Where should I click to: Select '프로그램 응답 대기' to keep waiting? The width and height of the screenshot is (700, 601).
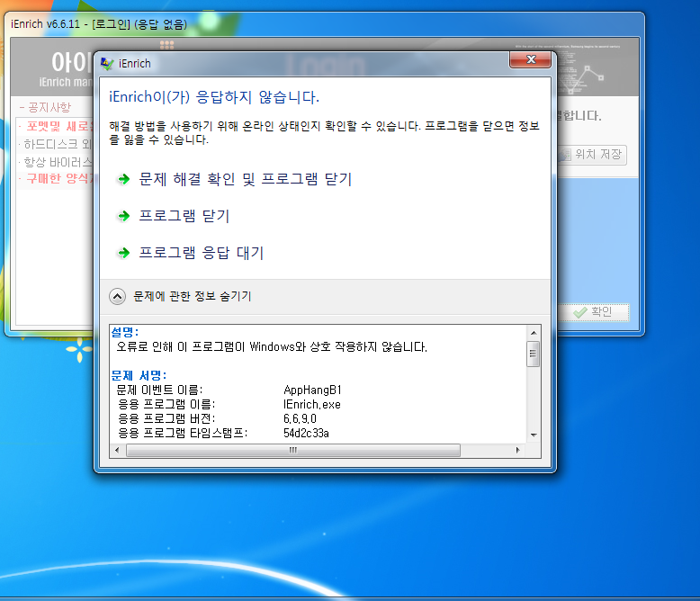pyautogui.click(x=201, y=253)
